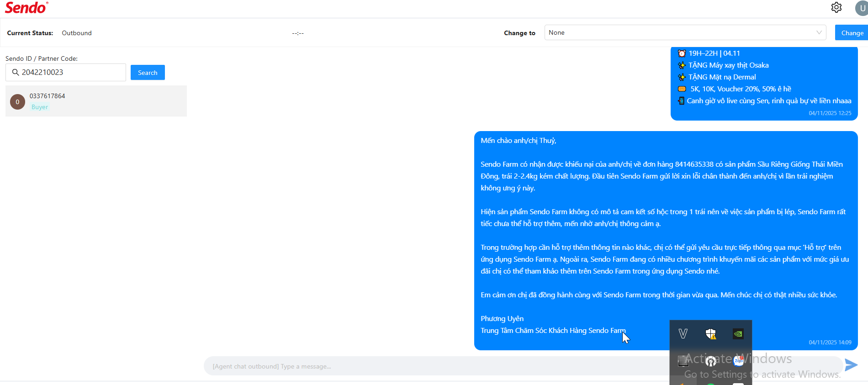Expand the Change to status dropdown
This screenshot has height=385, width=868.
coord(685,32)
